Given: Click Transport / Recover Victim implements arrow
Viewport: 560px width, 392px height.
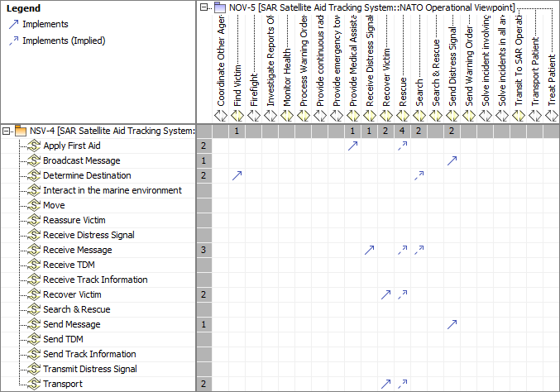Looking at the screenshot, I should click(386, 384).
